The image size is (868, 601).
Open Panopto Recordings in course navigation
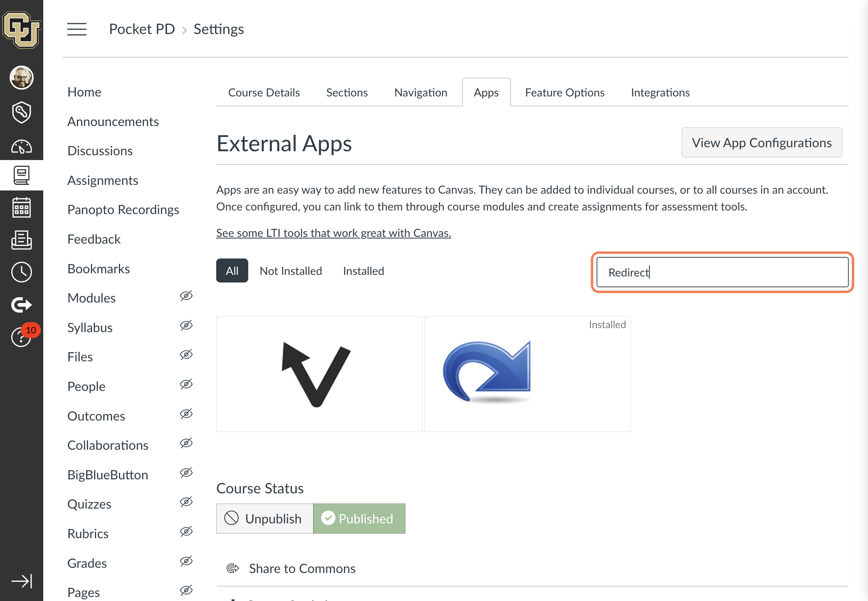point(123,210)
